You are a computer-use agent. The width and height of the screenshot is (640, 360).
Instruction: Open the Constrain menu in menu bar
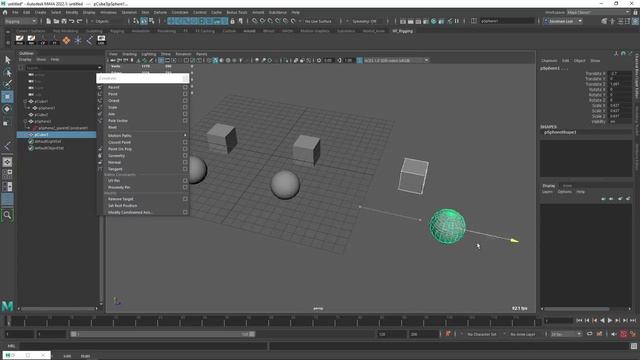point(180,12)
